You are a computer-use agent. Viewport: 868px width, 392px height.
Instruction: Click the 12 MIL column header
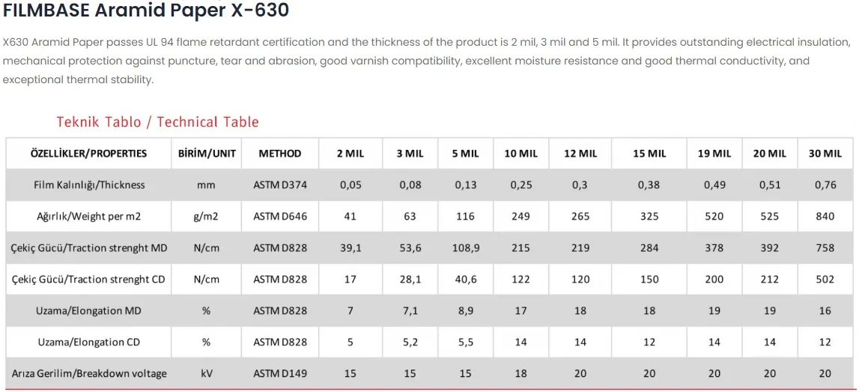point(580,154)
